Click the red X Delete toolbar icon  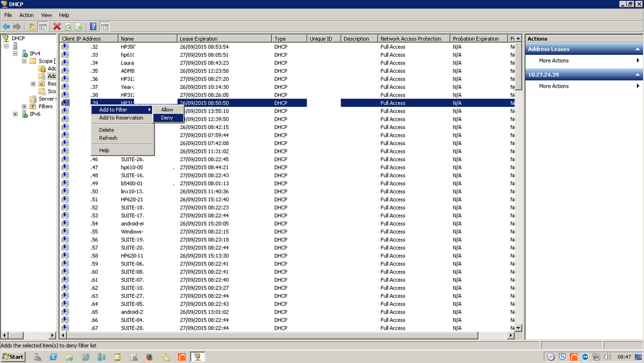click(x=57, y=26)
